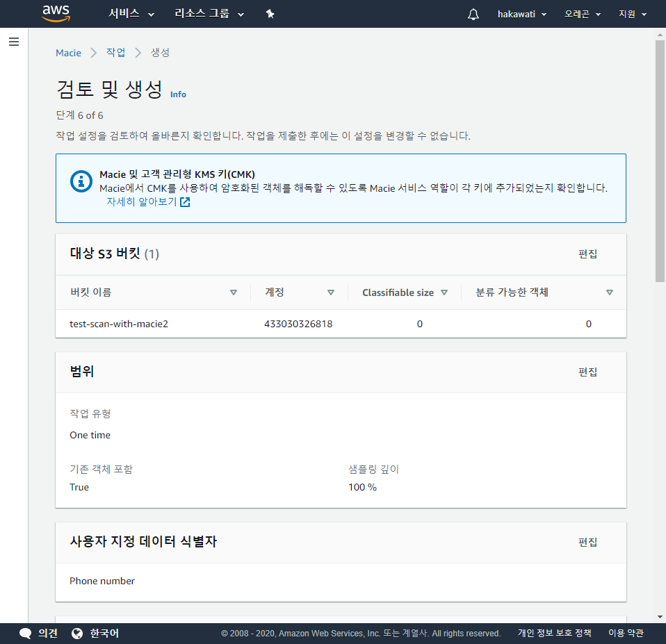Edit the 범위 section

coord(588,372)
